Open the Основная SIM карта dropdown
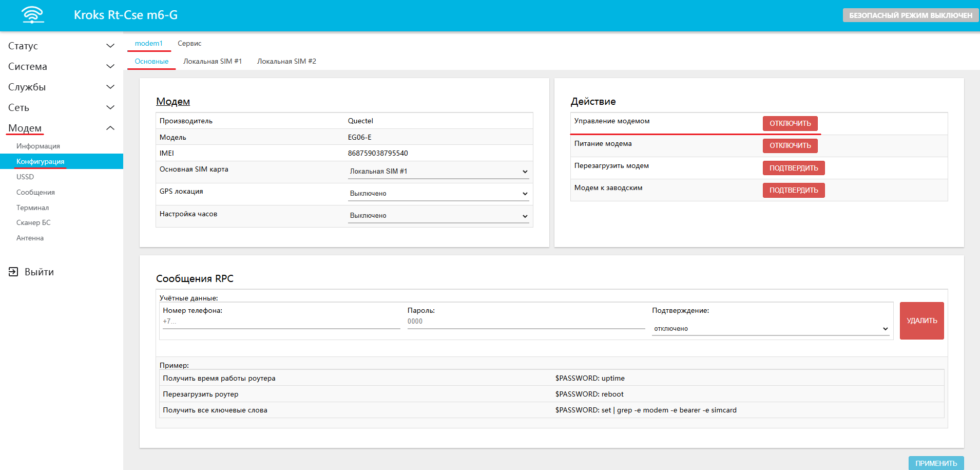The width and height of the screenshot is (980, 470). tap(438, 172)
